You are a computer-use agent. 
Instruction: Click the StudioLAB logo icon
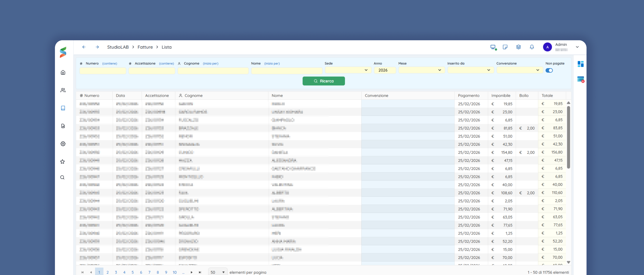click(63, 52)
